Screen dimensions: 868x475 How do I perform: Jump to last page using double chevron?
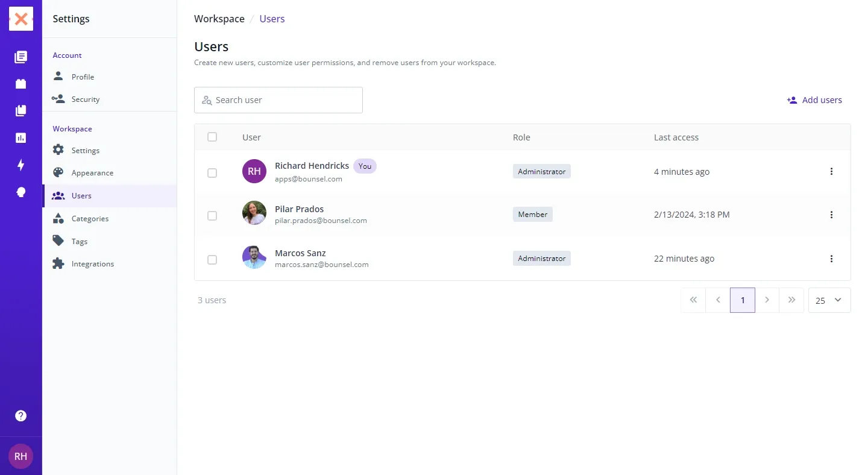[x=791, y=300]
